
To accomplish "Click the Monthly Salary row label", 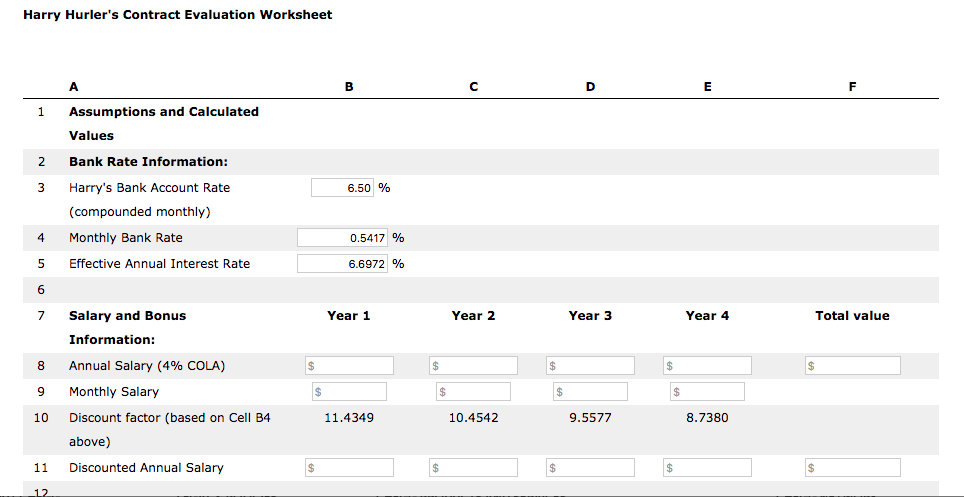I will point(114,392).
